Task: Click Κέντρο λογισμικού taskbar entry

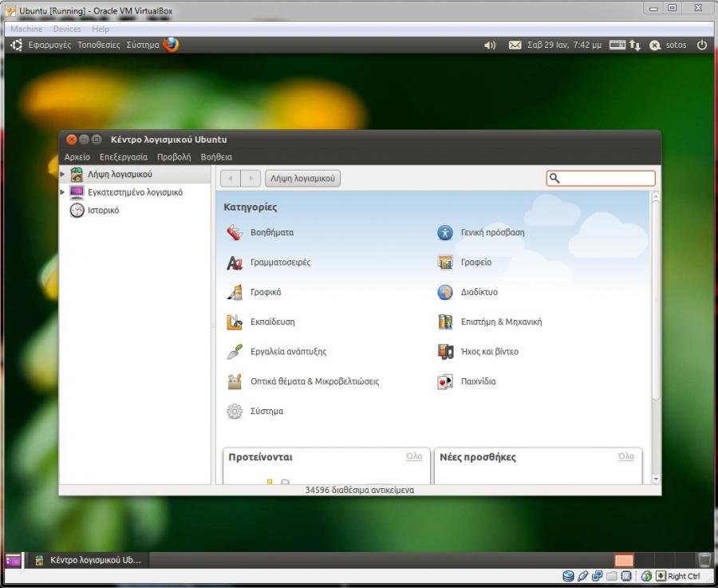Action: tap(89, 559)
